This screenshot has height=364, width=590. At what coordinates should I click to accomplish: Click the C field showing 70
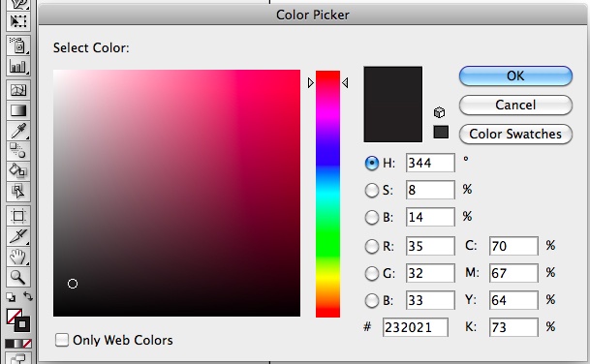(x=513, y=246)
